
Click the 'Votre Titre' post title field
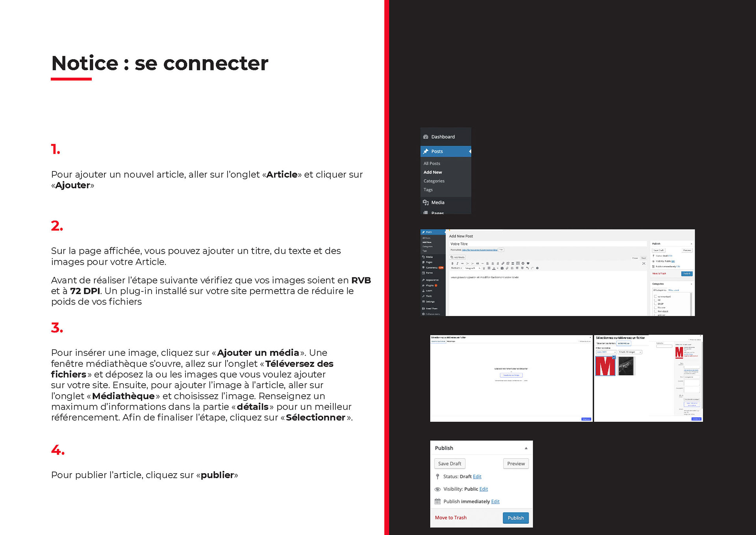click(548, 244)
